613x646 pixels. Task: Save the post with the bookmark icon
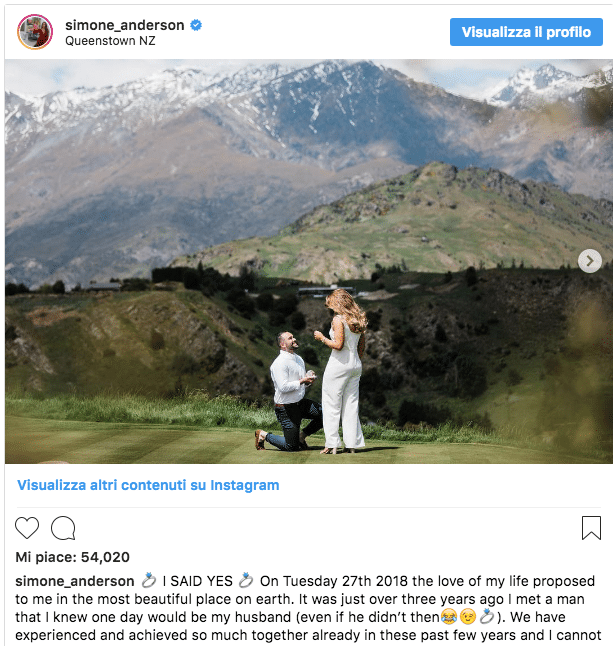click(x=591, y=528)
